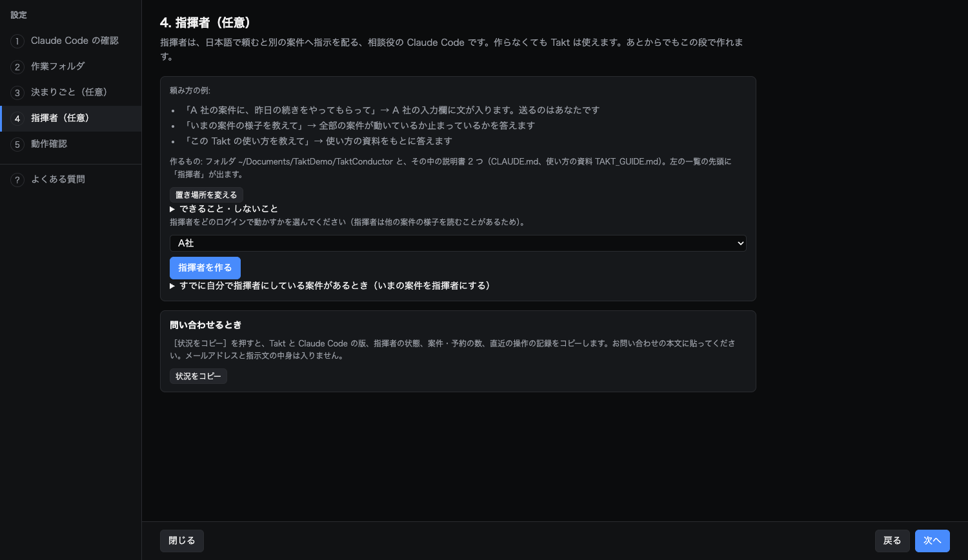Image resolution: width=968 pixels, height=560 pixels.
Task: Click the example line starting 「この Takt の使い方を教えて」
Action: [318, 141]
